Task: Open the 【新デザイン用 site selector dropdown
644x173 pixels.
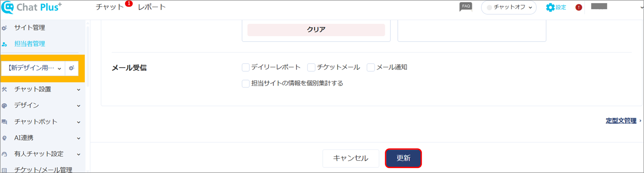Action: pyautogui.click(x=34, y=68)
